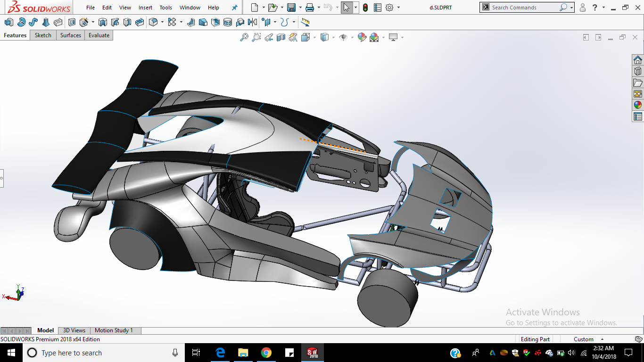644x362 pixels.
Task: Click the Rebuild traffic light icon
Action: coord(365,8)
